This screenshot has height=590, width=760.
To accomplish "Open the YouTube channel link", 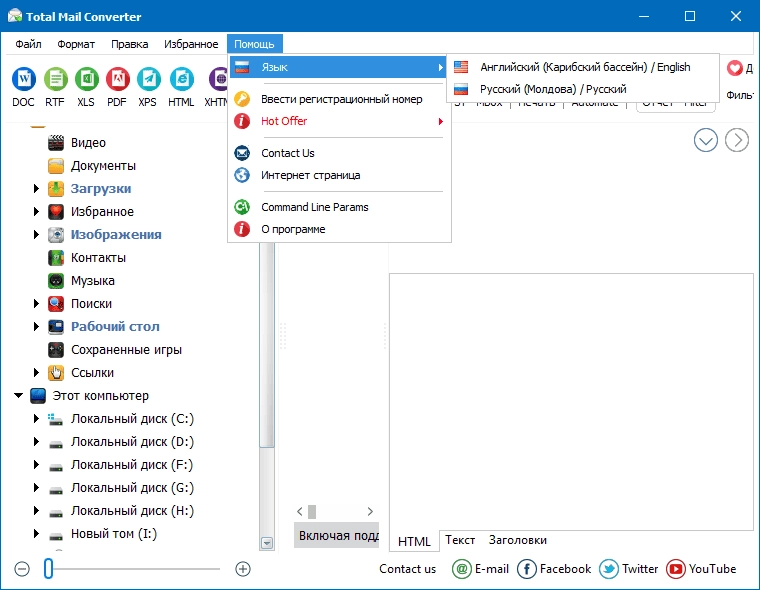I will tap(701, 569).
